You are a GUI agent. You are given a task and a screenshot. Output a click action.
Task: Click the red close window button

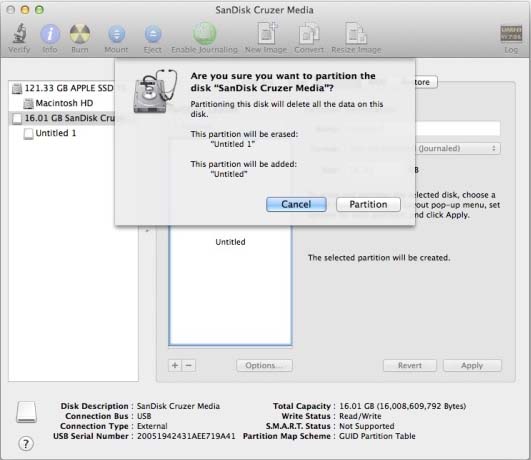coord(11,10)
